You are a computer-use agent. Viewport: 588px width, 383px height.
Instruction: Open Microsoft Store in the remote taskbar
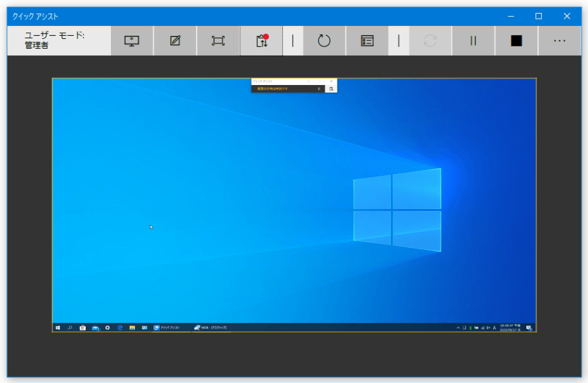point(82,328)
